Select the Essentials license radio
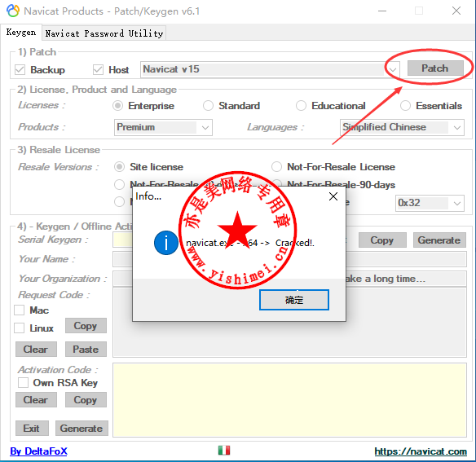The image size is (476, 462). (405, 106)
